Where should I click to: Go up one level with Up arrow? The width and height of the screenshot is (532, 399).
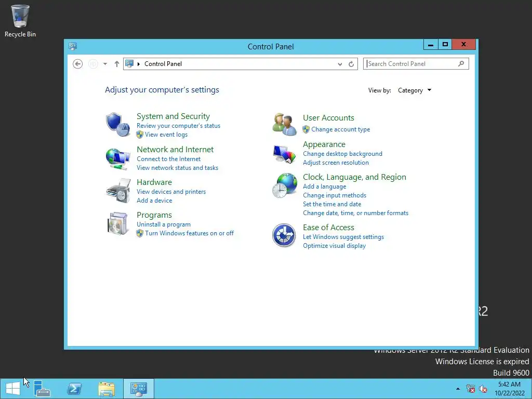click(x=117, y=64)
